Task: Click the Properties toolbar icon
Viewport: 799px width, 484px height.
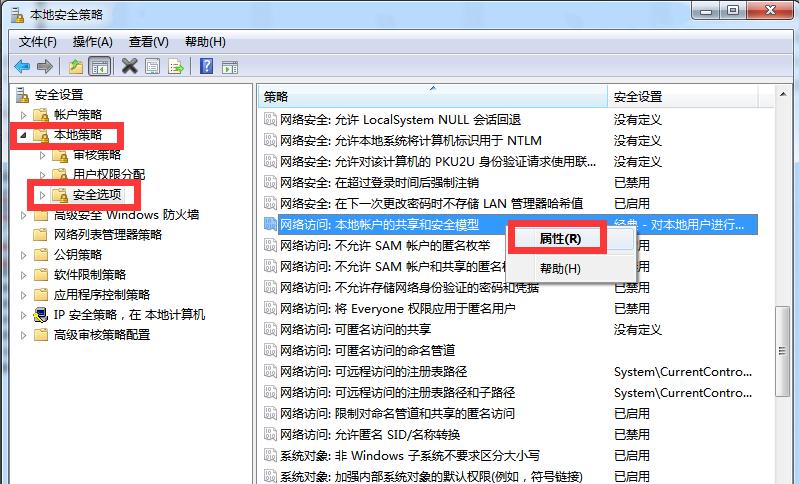Action: tap(153, 66)
